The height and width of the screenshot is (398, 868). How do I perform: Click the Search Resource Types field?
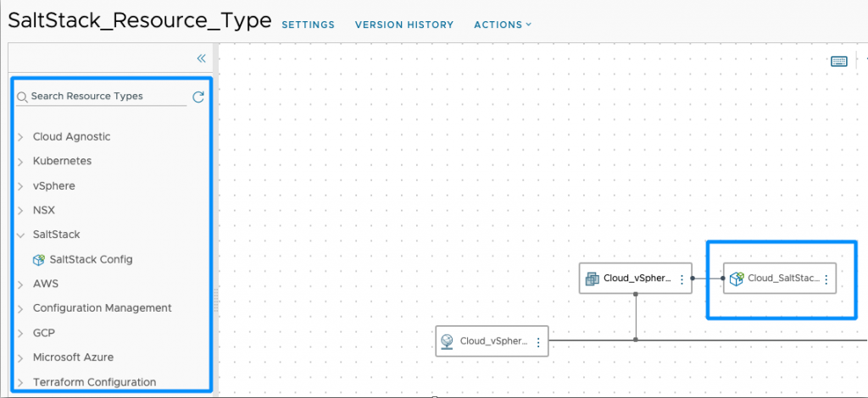coord(102,97)
